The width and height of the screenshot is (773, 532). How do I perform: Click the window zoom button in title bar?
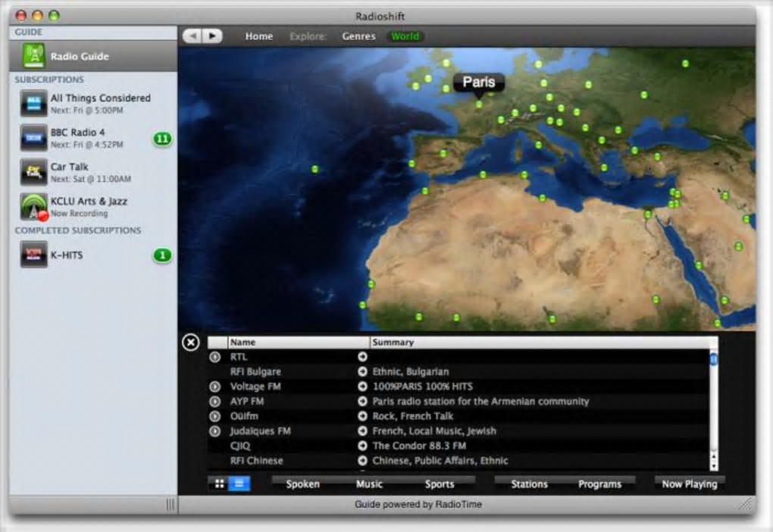click(x=55, y=16)
